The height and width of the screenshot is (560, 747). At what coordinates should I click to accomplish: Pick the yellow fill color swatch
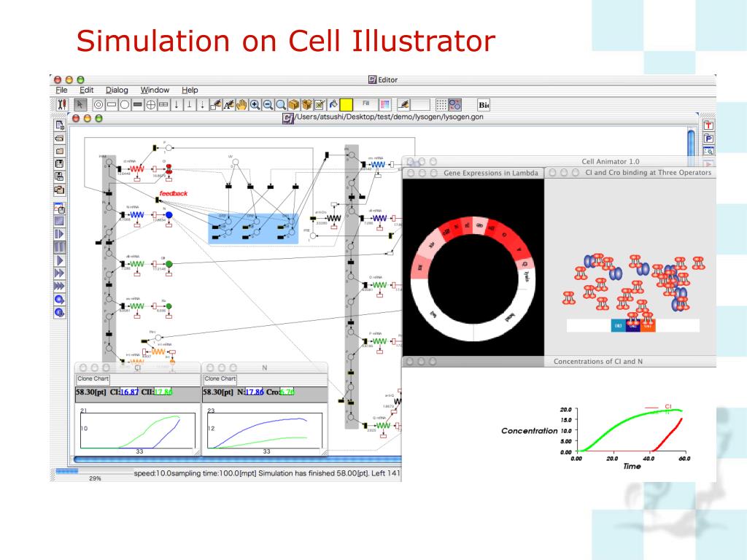(x=347, y=105)
